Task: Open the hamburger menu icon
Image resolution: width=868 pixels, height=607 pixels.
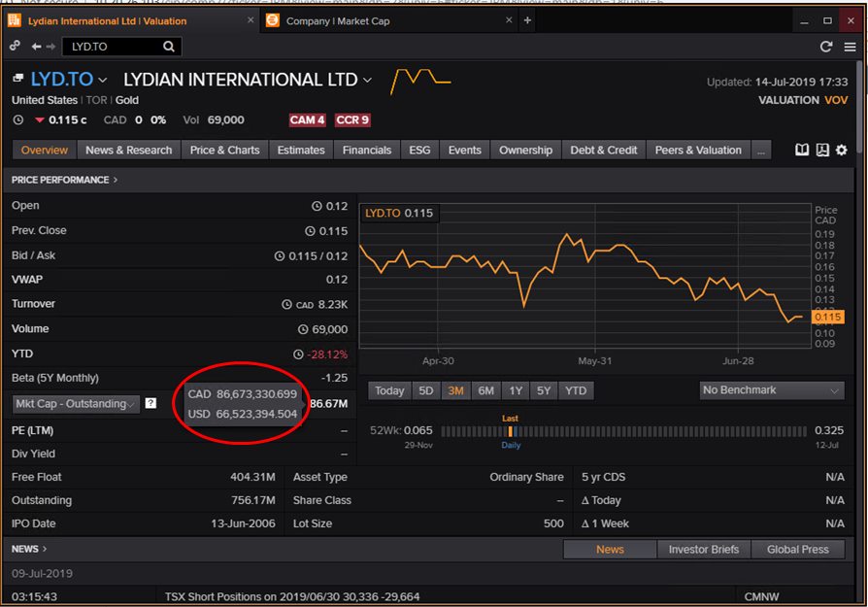Action: point(849,47)
